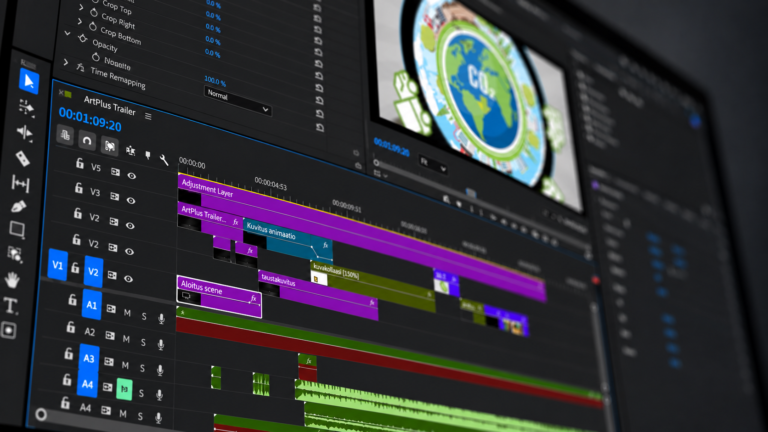
Task: Select the Track Select Forward tool
Action: [26, 107]
